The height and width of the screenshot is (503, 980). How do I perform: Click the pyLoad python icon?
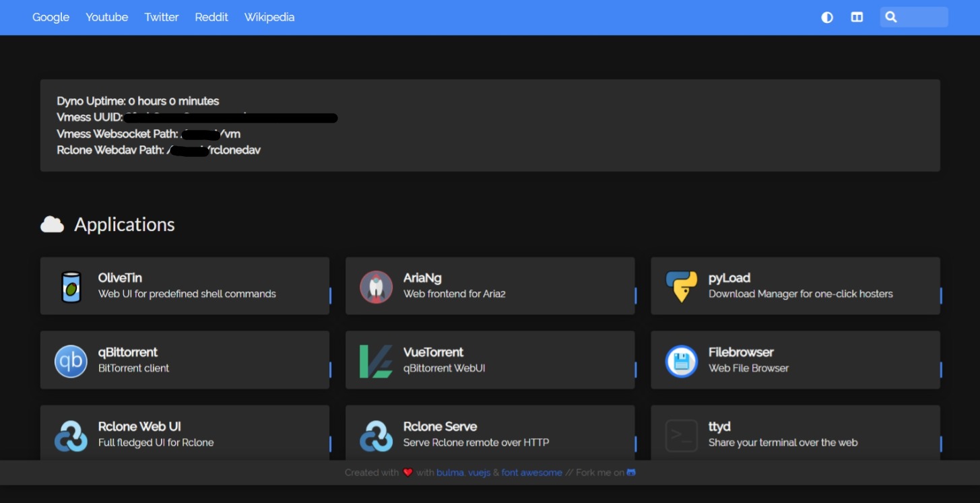(x=681, y=287)
